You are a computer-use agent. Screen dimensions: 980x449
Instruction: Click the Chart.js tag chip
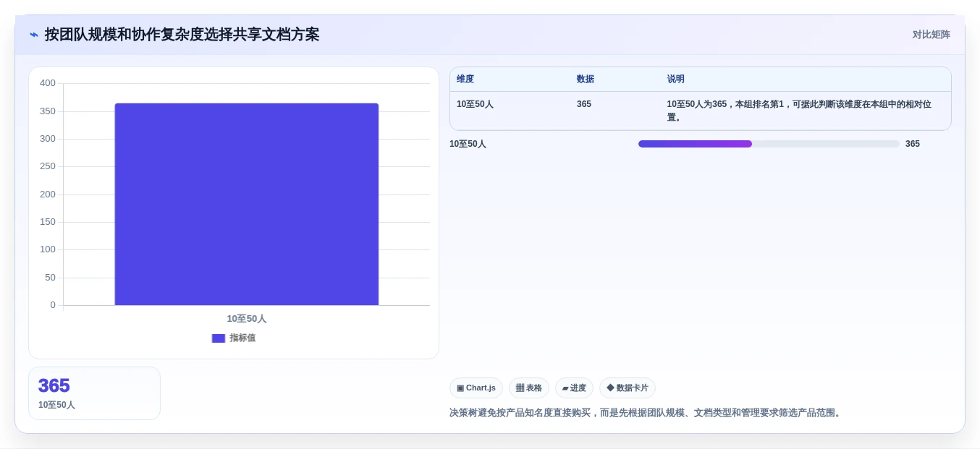pos(476,388)
